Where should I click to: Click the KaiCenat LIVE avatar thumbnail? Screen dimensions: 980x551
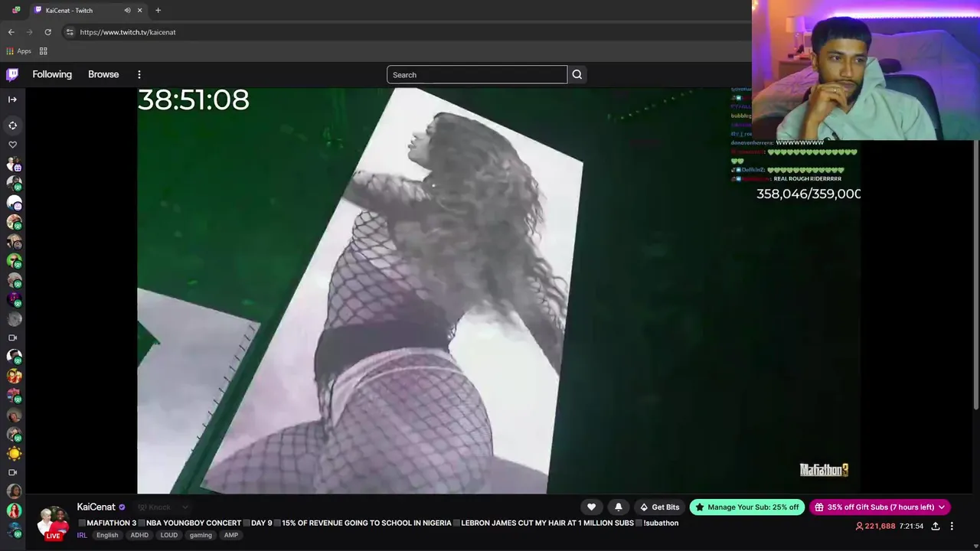tap(54, 522)
